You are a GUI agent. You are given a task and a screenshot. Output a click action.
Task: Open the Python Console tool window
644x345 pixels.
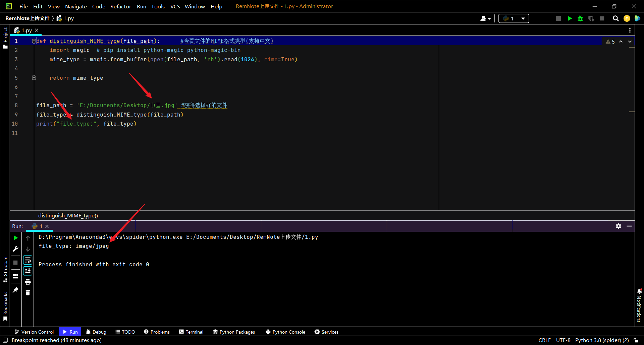pos(285,332)
